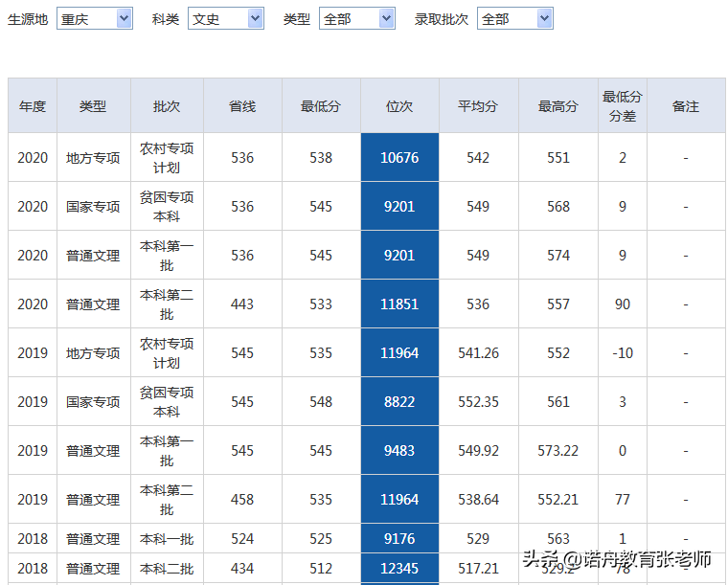Screen dimensions: 728x585
Task: Click the 最低分分差 column header
Action: (622, 106)
